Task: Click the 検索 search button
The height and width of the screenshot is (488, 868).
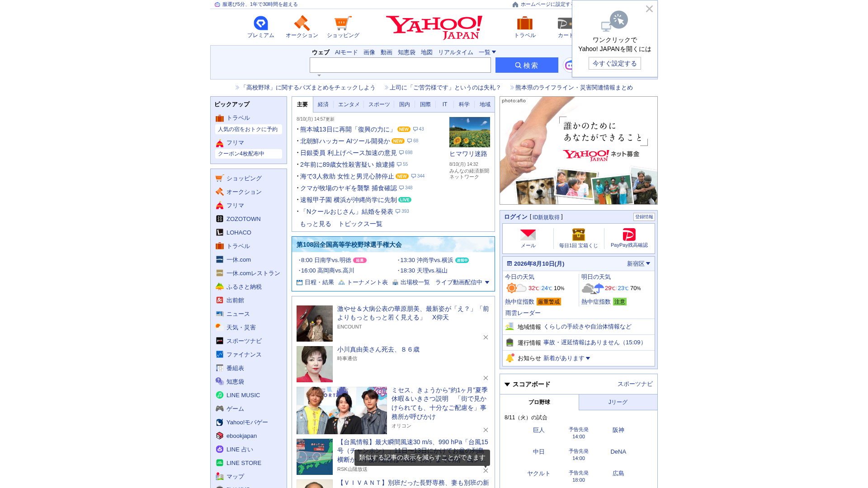Action: pos(527,65)
